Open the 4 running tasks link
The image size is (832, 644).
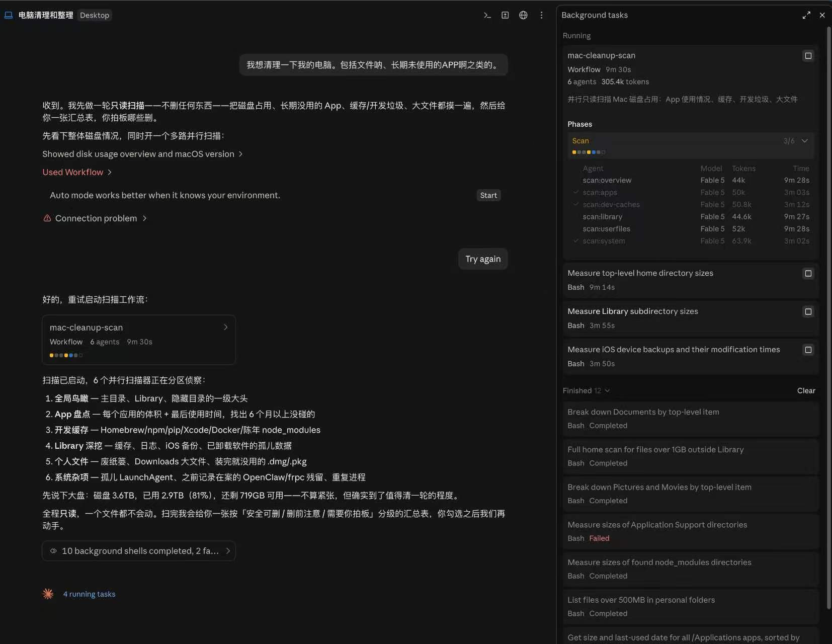(89, 594)
